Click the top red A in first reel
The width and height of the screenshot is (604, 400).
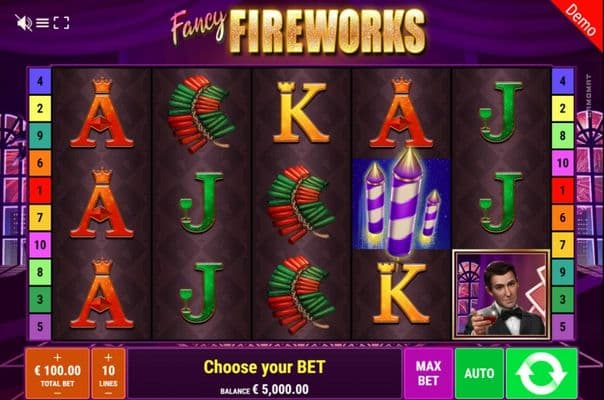click(x=102, y=112)
